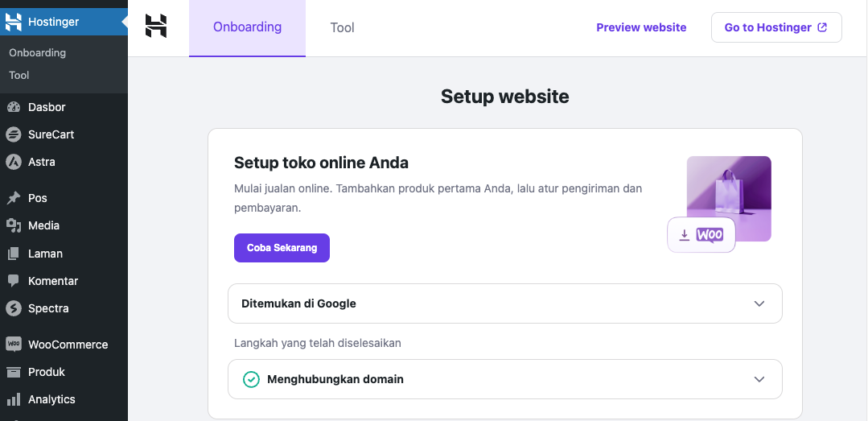Click the SureCart sidebar icon
This screenshot has width=868, height=421.
click(13, 134)
